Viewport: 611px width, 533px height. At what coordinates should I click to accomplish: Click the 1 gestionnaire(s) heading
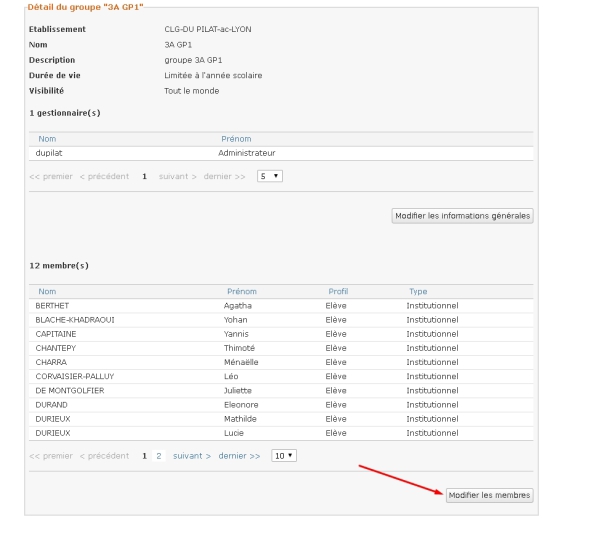(65, 113)
